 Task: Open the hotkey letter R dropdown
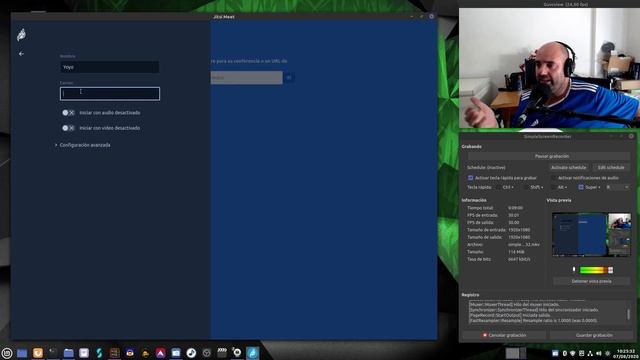tap(618, 187)
